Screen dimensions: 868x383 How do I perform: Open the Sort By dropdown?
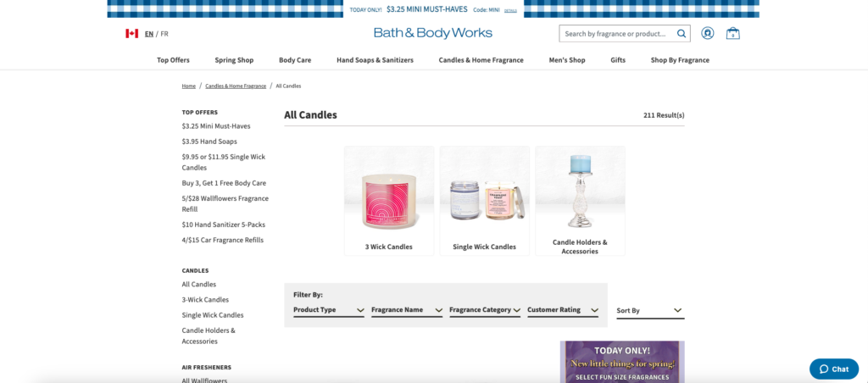(650, 311)
